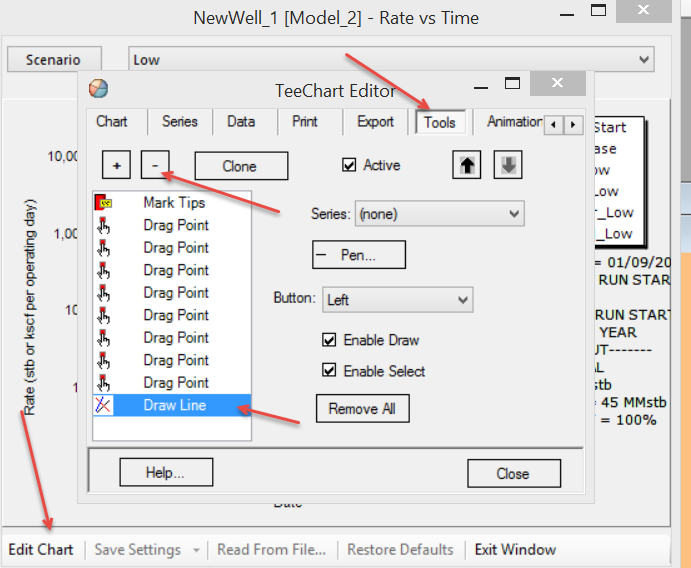691x568 pixels.
Task: Click Restore Defaults in bottom toolbar
Action: tap(400, 549)
